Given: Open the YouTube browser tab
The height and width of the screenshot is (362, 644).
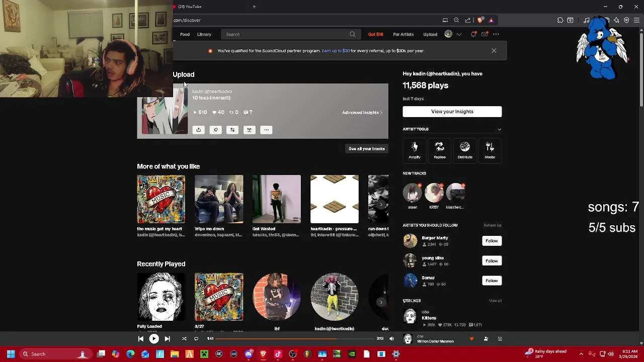Looking at the screenshot, I should pos(211,7).
